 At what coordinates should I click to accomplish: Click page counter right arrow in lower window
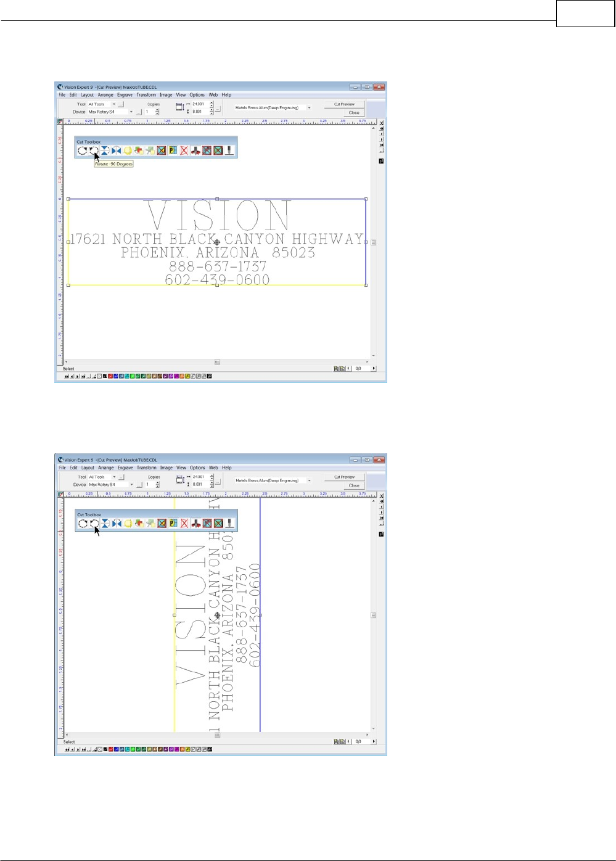coord(374,741)
